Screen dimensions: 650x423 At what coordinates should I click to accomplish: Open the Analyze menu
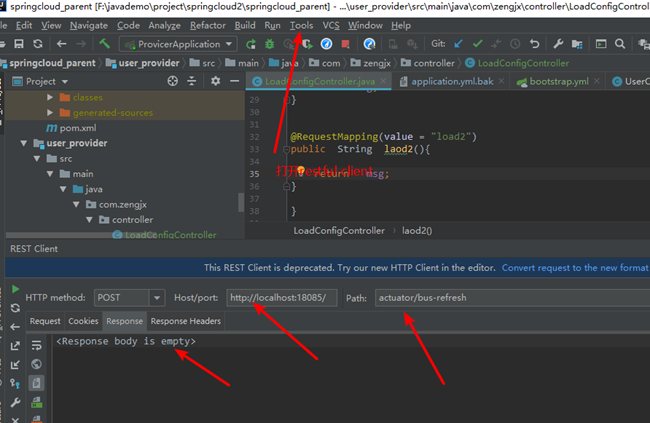coord(165,26)
